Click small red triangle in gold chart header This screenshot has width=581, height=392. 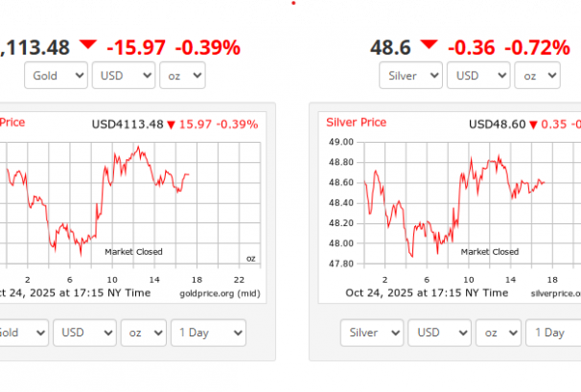tap(172, 125)
